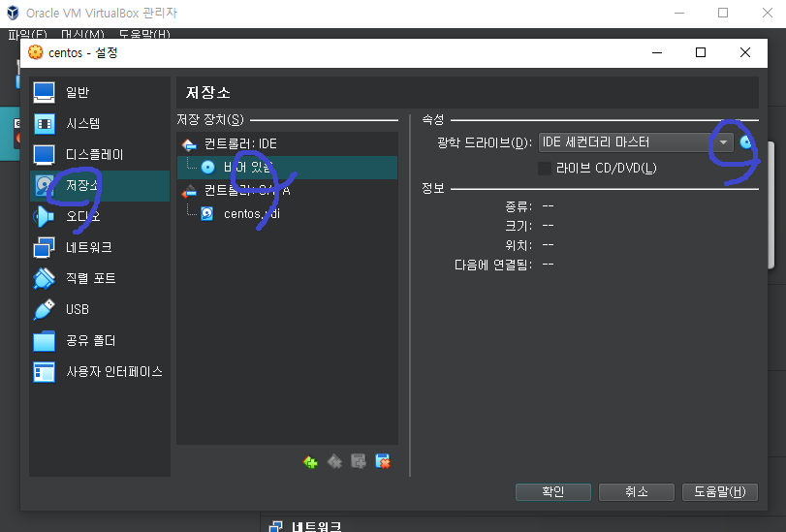The height and width of the screenshot is (532, 786).
Task: Open the 도움말(H) menu in VirtualBox Manager
Action: 144,34
